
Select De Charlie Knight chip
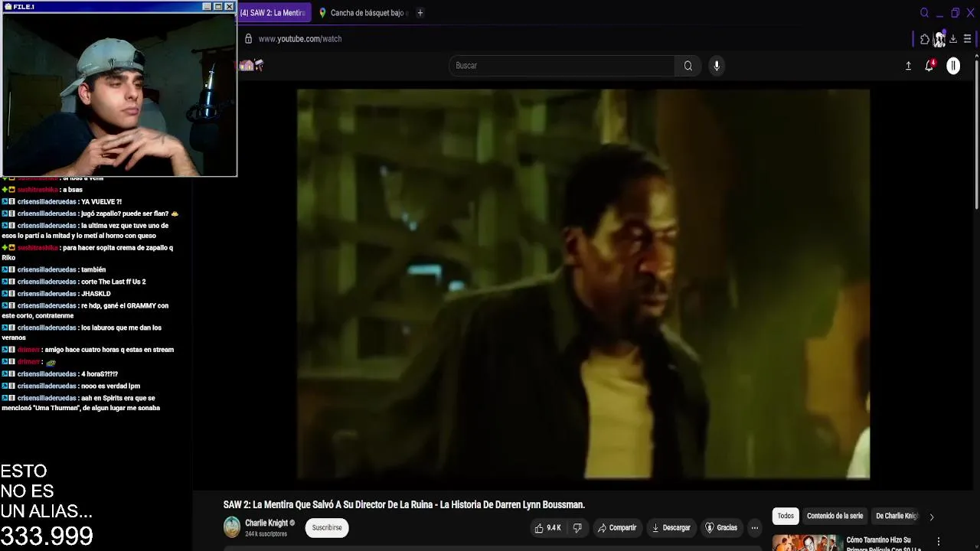point(896,517)
